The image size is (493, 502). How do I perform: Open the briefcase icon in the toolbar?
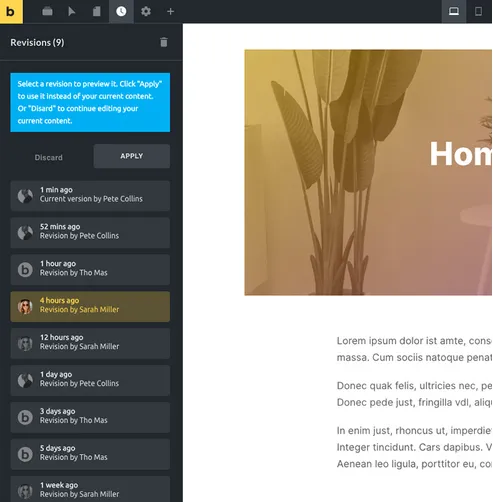click(47, 12)
